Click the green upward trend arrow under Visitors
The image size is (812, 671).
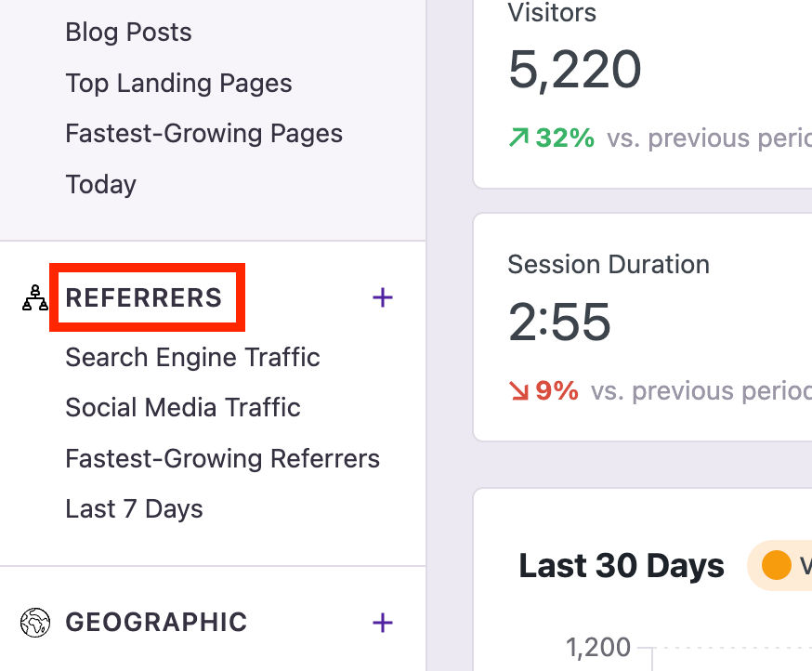click(x=518, y=137)
